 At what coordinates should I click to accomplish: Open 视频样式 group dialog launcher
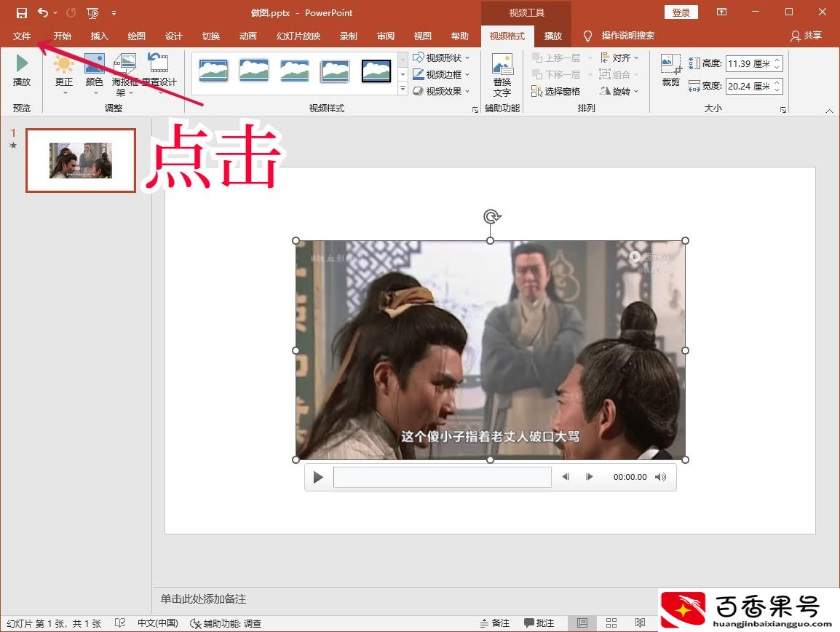tap(475, 109)
